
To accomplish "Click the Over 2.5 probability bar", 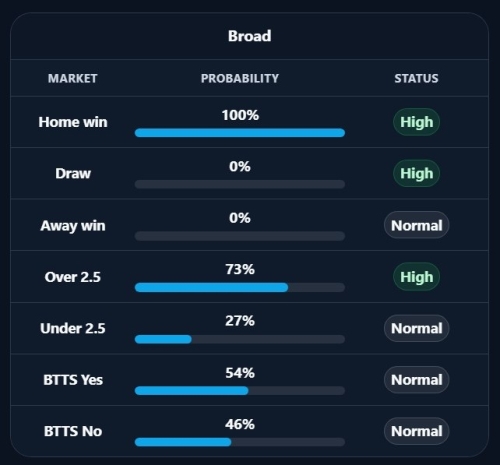I will tap(240, 287).
